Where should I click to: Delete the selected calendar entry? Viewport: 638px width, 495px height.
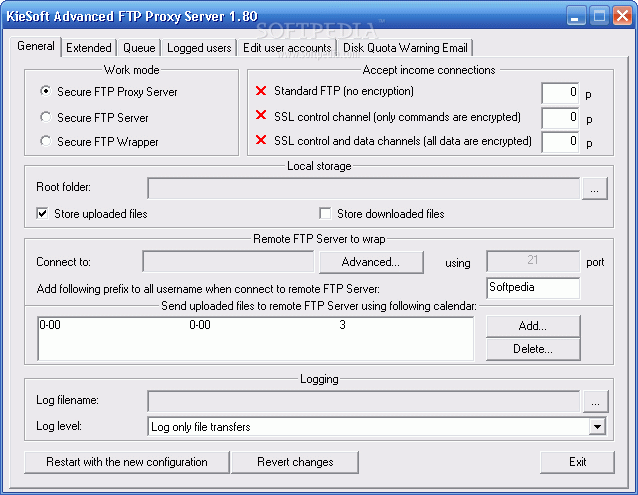click(x=533, y=349)
